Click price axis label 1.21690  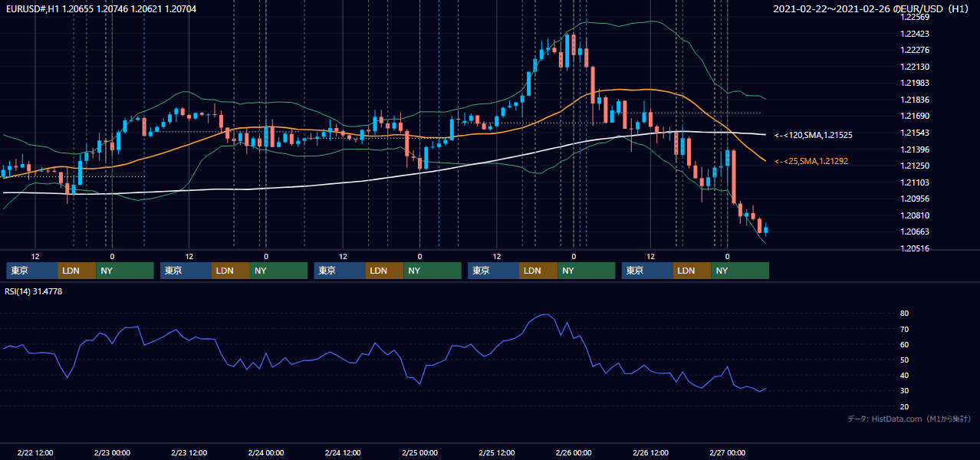pos(915,117)
